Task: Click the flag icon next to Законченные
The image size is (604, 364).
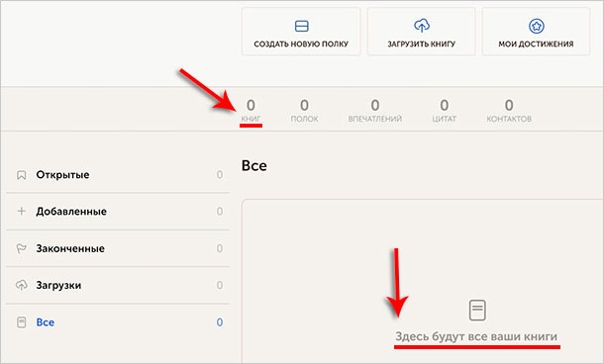Action: click(21, 248)
